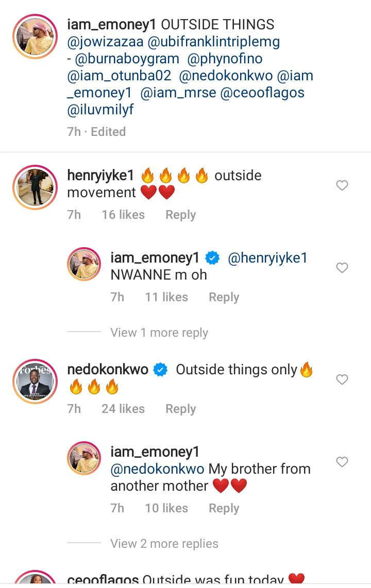
Task: Reply to henryiyke1's comment
Action: tap(180, 215)
